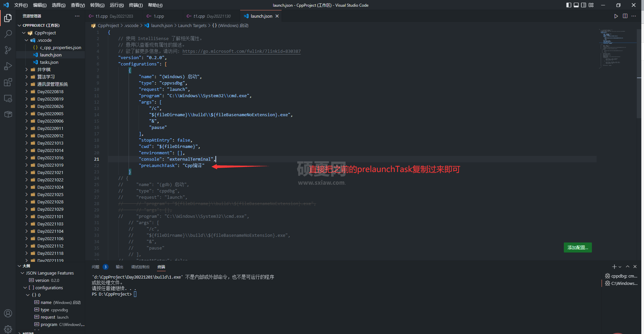The height and width of the screenshot is (334, 644).
Task: Close the terminal panel
Action: (x=635, y=267)
